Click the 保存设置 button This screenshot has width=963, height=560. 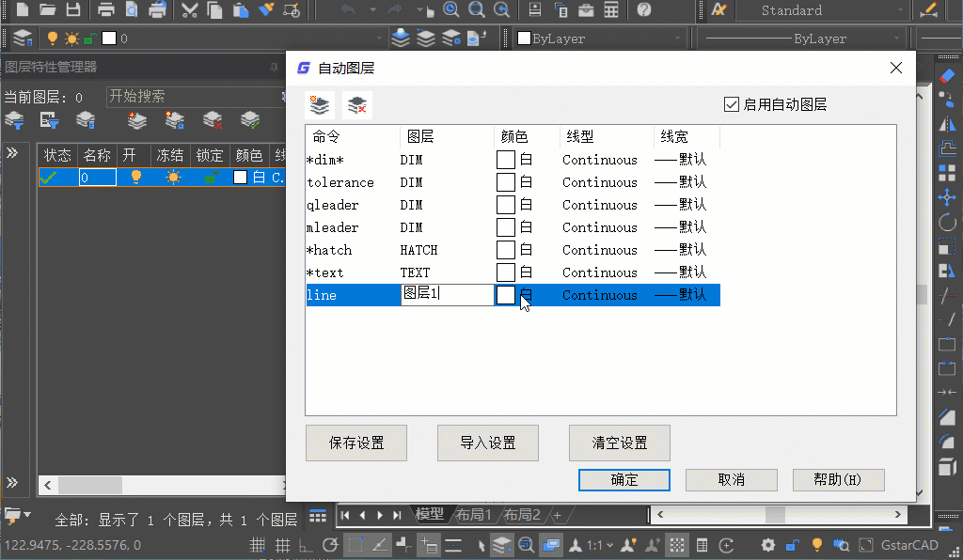(355, 443)
